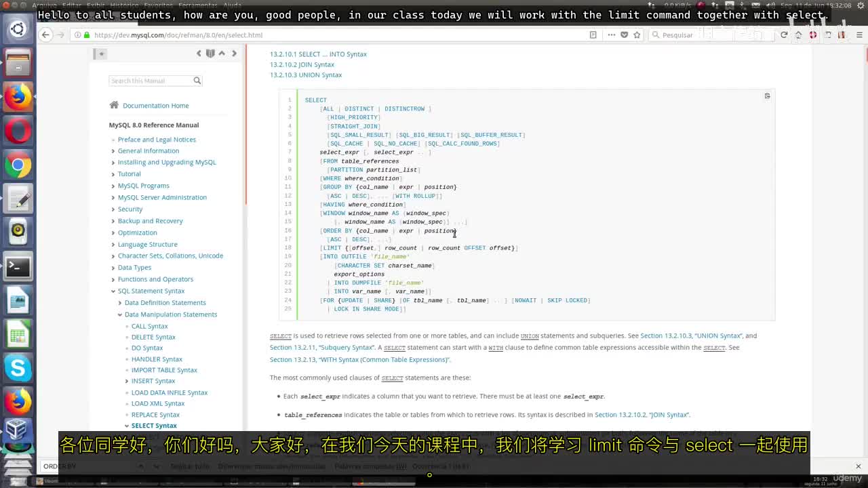This screenshot has width=868, height=488.
Task: Open the manual table of contents book icon
Action: pyautogui.click(x=210, y=54)
